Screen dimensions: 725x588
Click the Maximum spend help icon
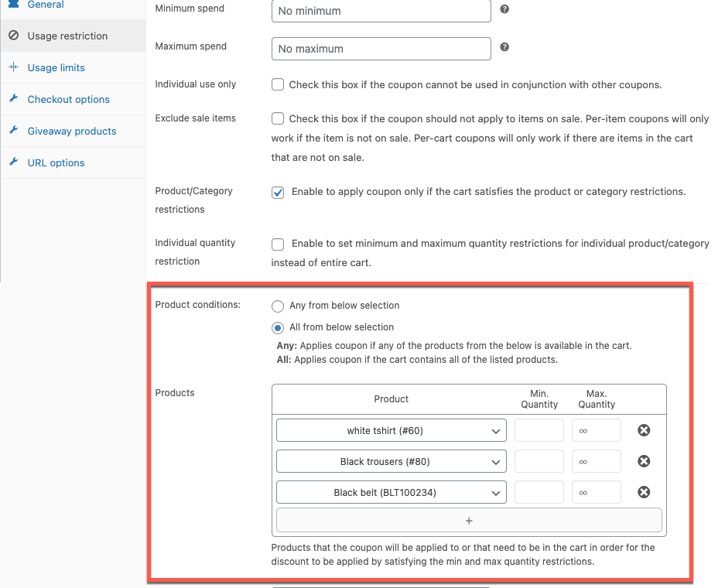[x=504, y=47]
